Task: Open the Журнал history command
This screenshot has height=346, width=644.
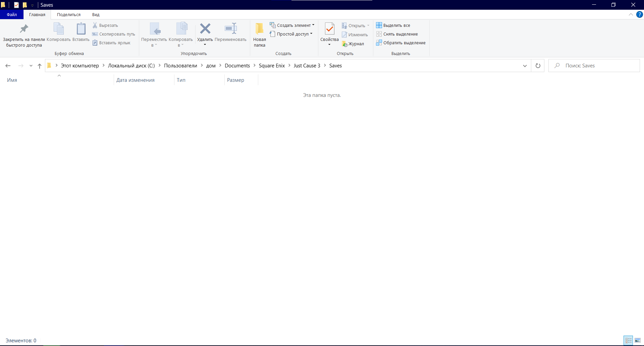Action: [x=353, y=44]
